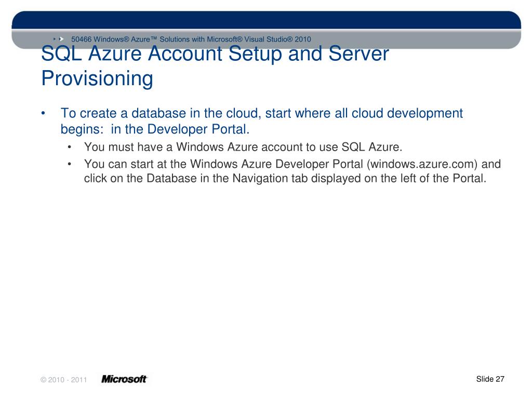Click the '© 2010 - 2011' copyright text

point(64,380)
